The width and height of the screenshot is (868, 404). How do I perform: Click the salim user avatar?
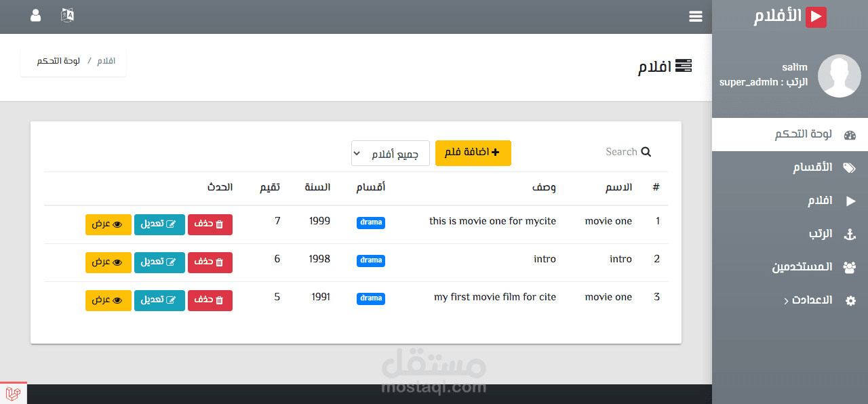click(x=839, y=76)
